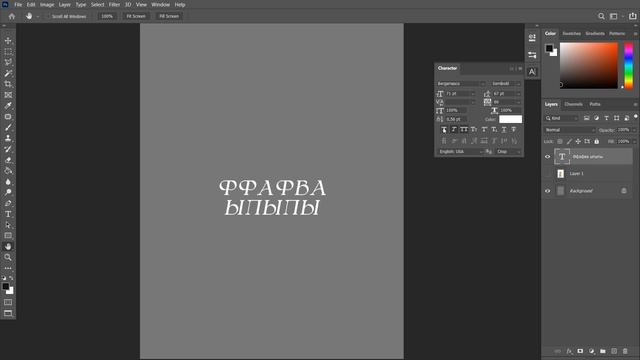Open the layer Kind filter dropdown
640x360 pixels.
[x=562, y=118]
